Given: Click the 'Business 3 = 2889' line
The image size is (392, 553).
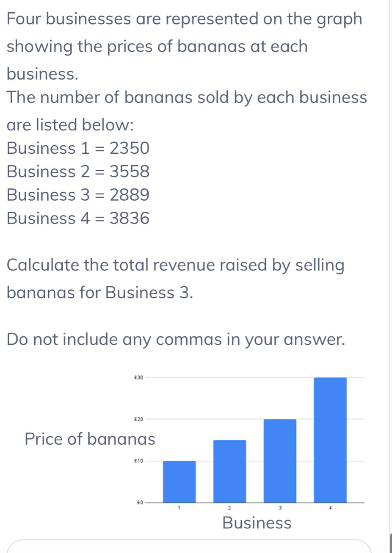Looking at the screenshot, I should pyautogui.click(x=78, y=195).
